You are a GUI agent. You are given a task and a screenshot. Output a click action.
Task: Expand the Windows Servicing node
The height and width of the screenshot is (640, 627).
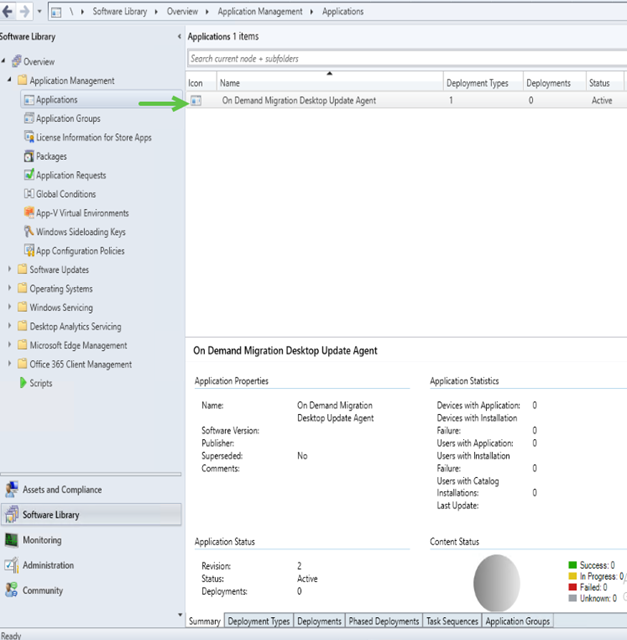coord(9,307)
